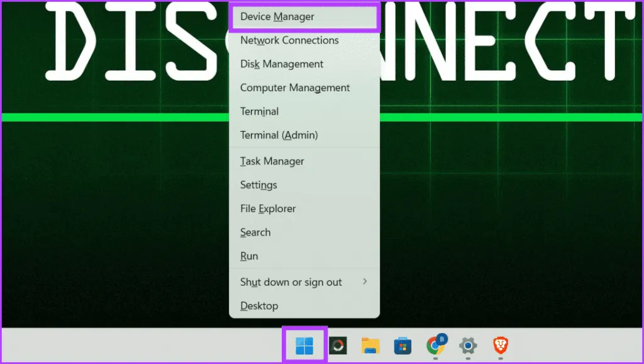Open the dark circular gauge app in taskbar
Image resolution: width=644 pixels, height=364 pixels.
[338, 345]
